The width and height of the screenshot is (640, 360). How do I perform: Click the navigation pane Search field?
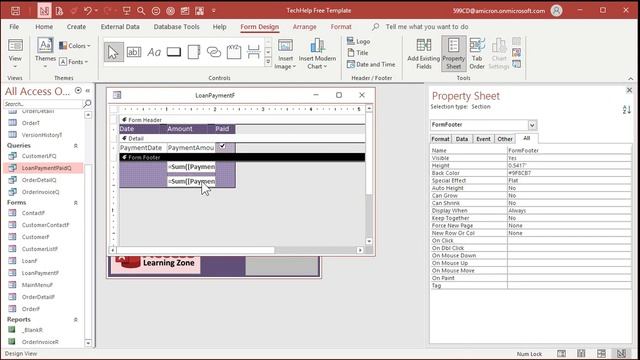42,104
